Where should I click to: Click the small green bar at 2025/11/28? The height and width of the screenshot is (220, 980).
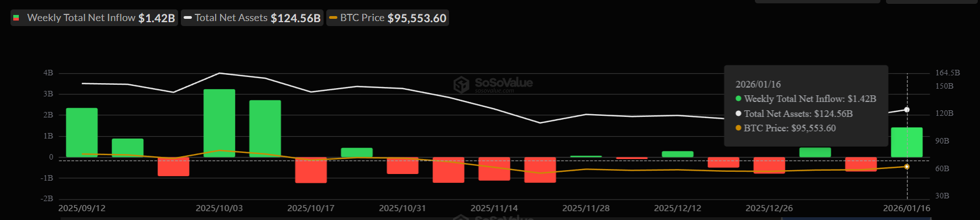[x=586, y=156]
